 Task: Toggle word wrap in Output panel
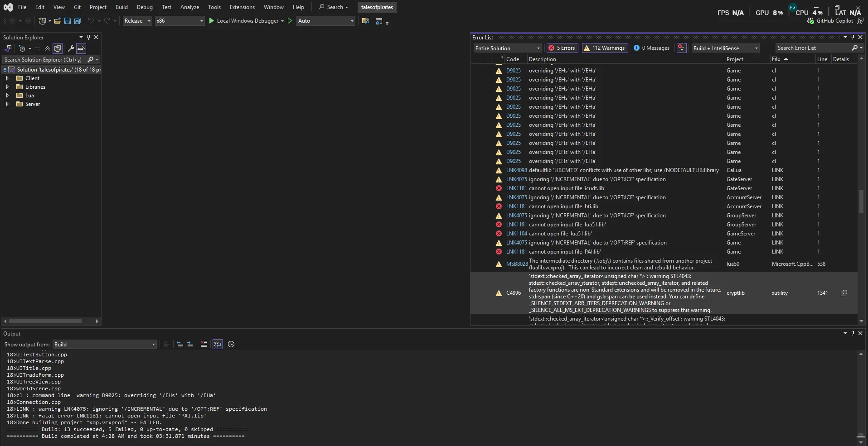(x=218, y=344)
